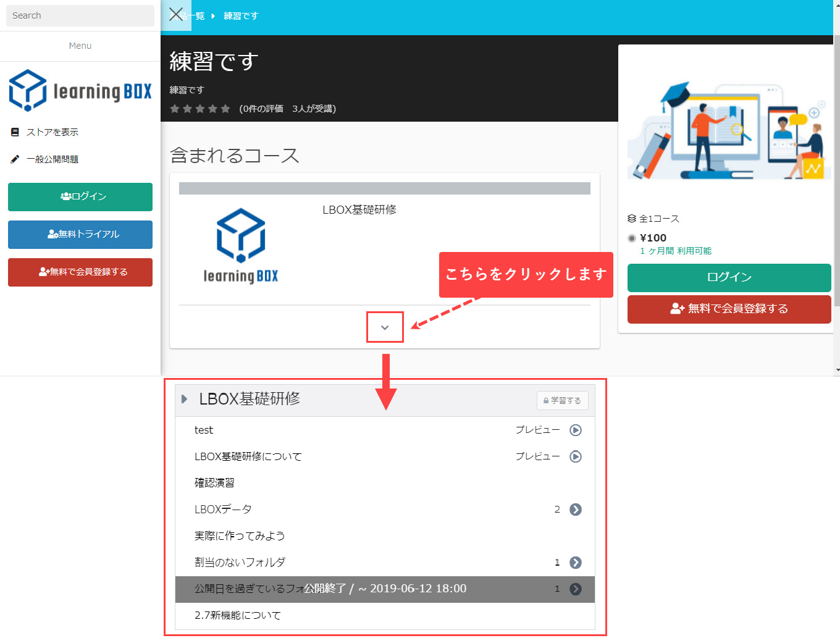Open 一般公開問題 menu item
The width and height of the screenshot is (840, 638).
[x=52, y=159]
